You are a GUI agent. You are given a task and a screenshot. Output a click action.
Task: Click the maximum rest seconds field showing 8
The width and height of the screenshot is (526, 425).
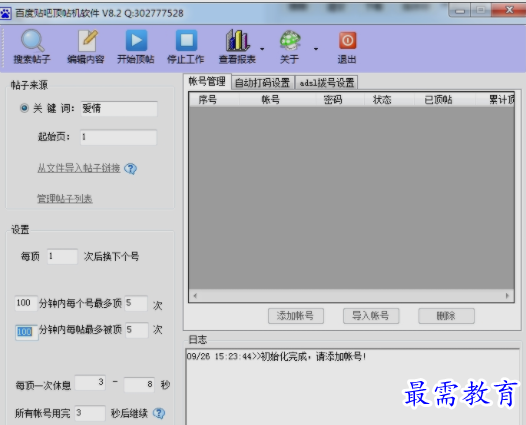pos(139,384)
